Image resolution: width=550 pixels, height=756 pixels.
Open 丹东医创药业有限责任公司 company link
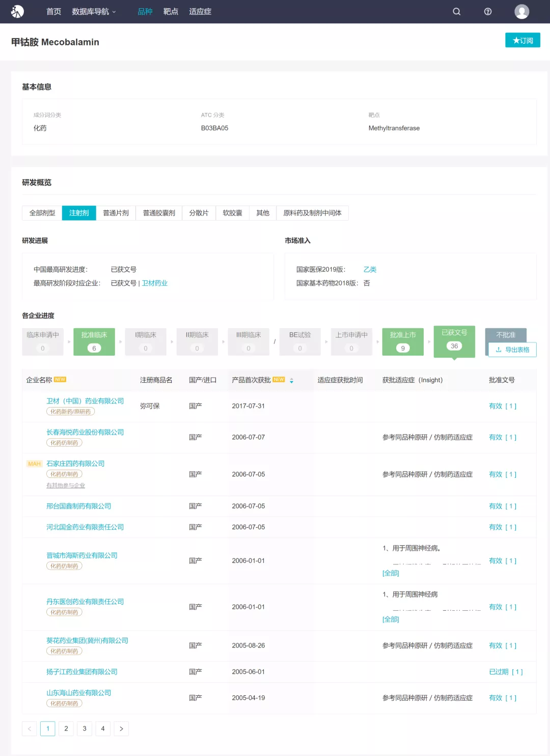click(x=85, y=602)
